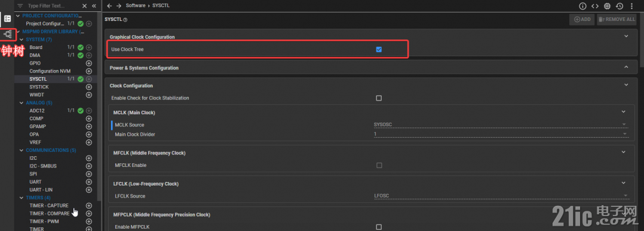Open the Project Configuration entry
Image resolution: width=644 pixels, height=231 pixels.
45,23
